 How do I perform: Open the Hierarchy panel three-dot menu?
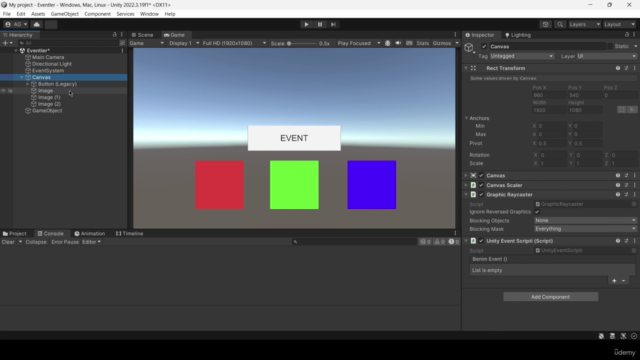pyautogui.click(x=122, y=35)
